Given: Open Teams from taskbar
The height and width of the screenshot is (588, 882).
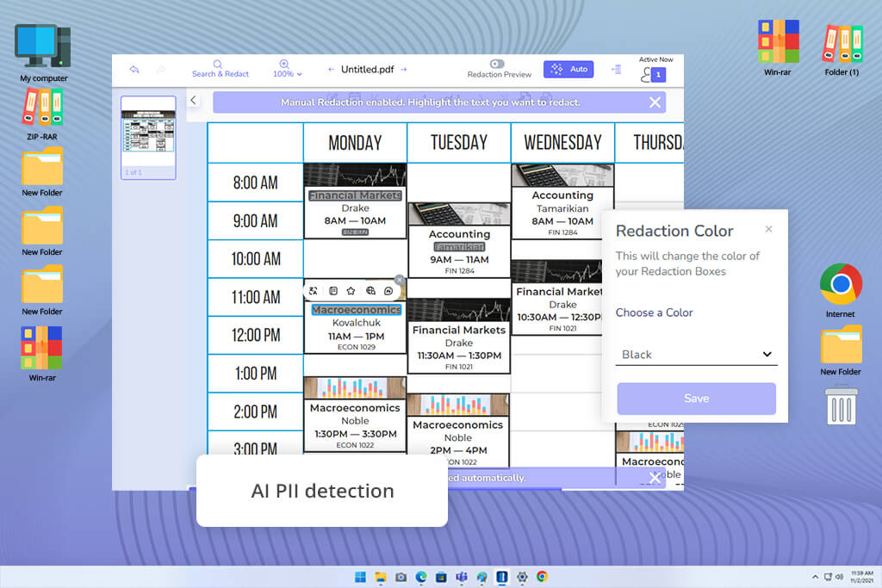Looking at the screenshot, I should [x=462, y=577].
